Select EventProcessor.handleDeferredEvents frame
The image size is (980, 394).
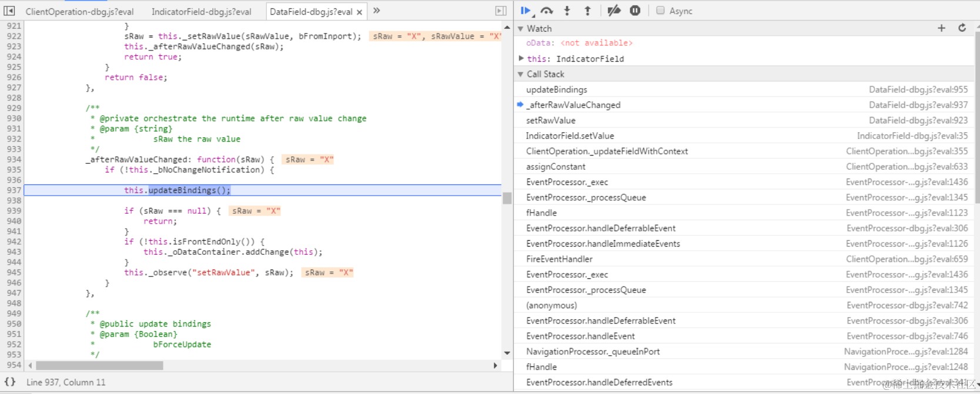point(744,382)
